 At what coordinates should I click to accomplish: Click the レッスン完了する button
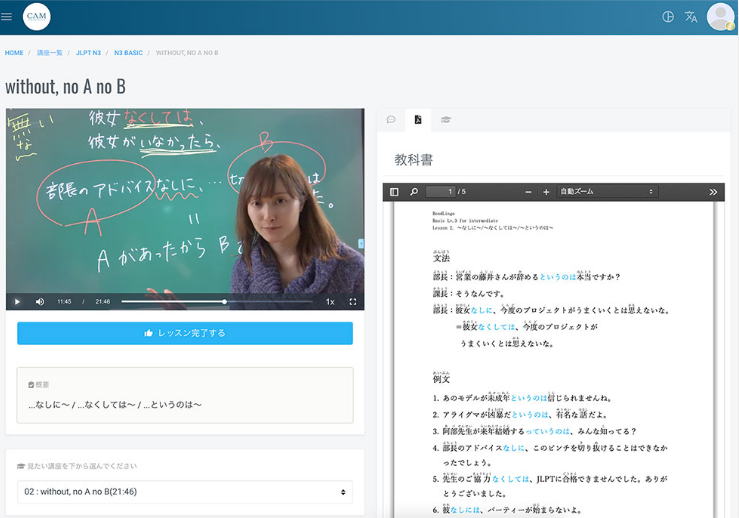coord(185,333)
